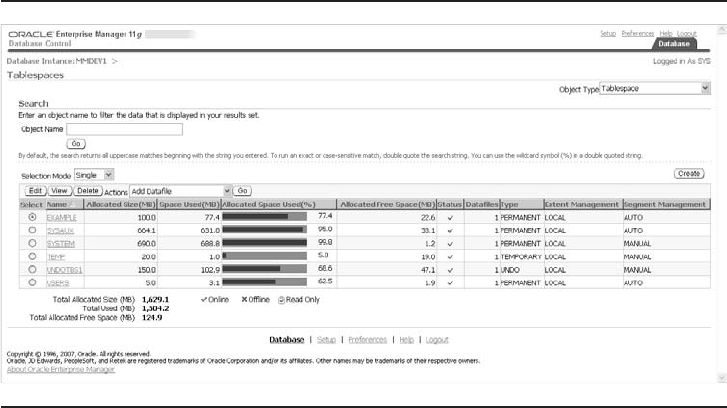Click the Datafiles column header

(x=482, y=204)
